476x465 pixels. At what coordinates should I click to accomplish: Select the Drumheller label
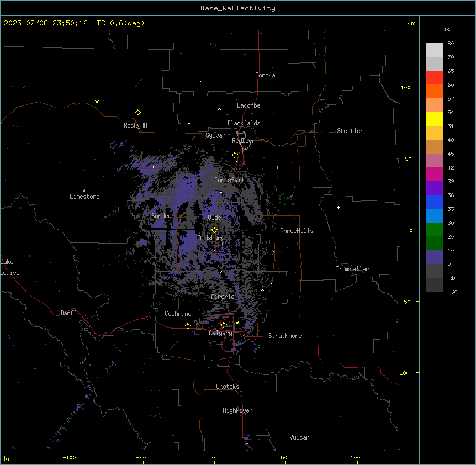click(352, 269)
